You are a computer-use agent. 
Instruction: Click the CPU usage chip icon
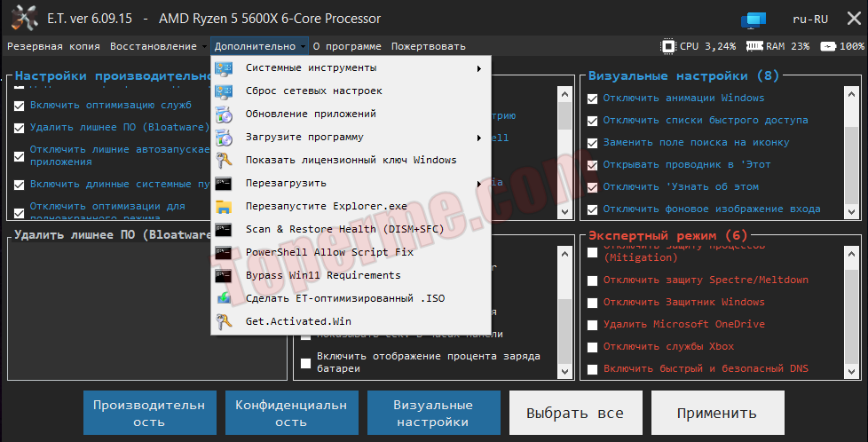pos(668,46)
